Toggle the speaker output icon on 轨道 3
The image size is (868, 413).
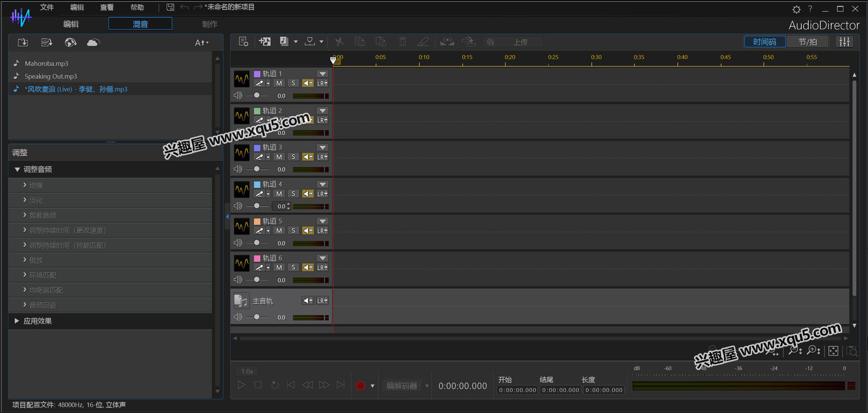pyautogui.click(x=308, y=157)
